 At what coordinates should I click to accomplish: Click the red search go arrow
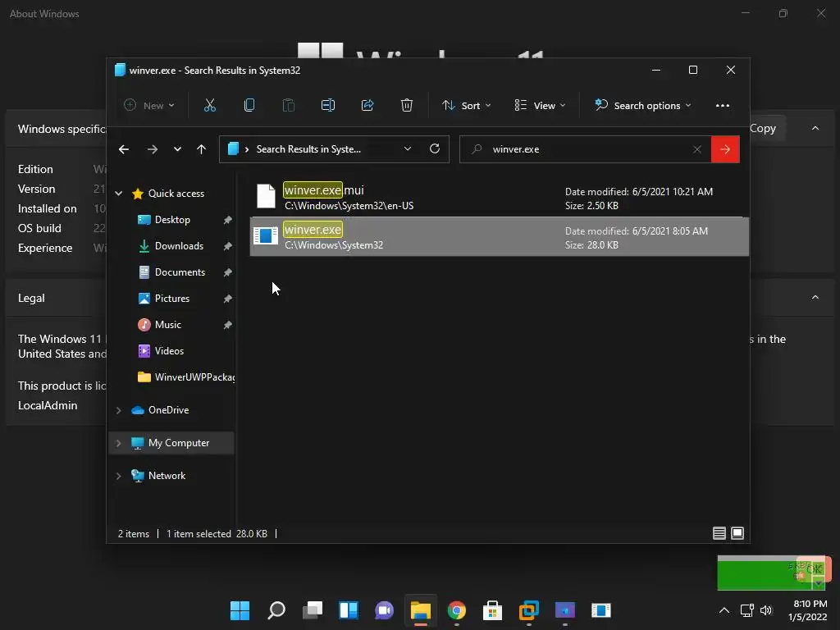tap(725, 149)
